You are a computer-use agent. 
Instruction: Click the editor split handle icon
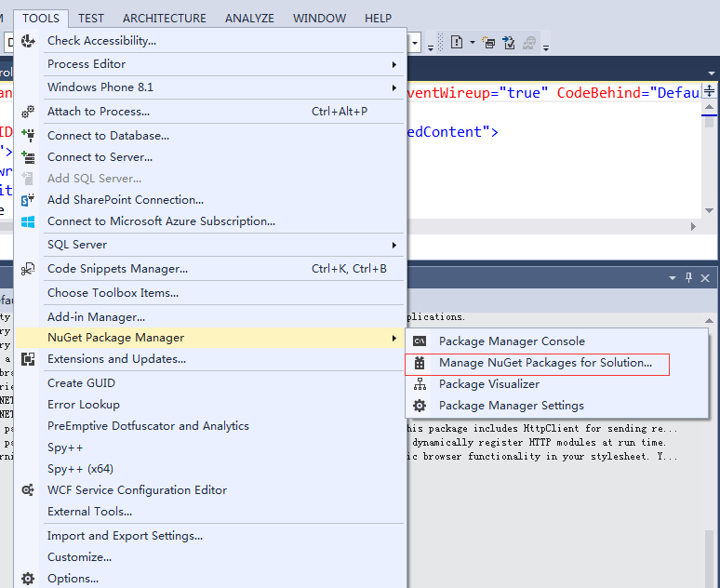pos(710,90)
